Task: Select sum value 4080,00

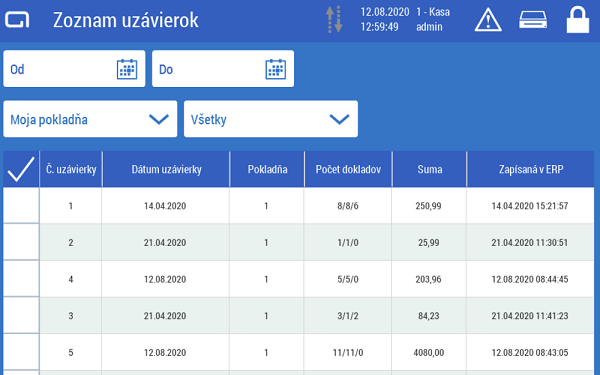Action: coord(429,353)
